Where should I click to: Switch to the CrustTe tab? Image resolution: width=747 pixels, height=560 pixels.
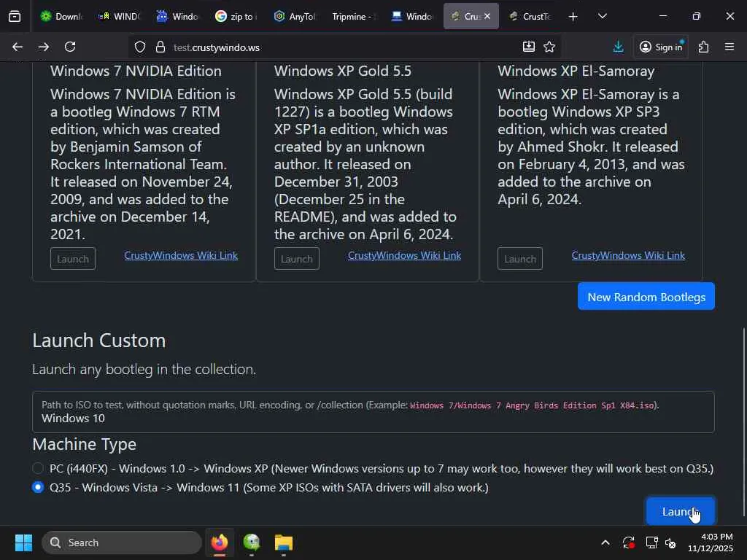pyautogui.click(x=530, y=16)
